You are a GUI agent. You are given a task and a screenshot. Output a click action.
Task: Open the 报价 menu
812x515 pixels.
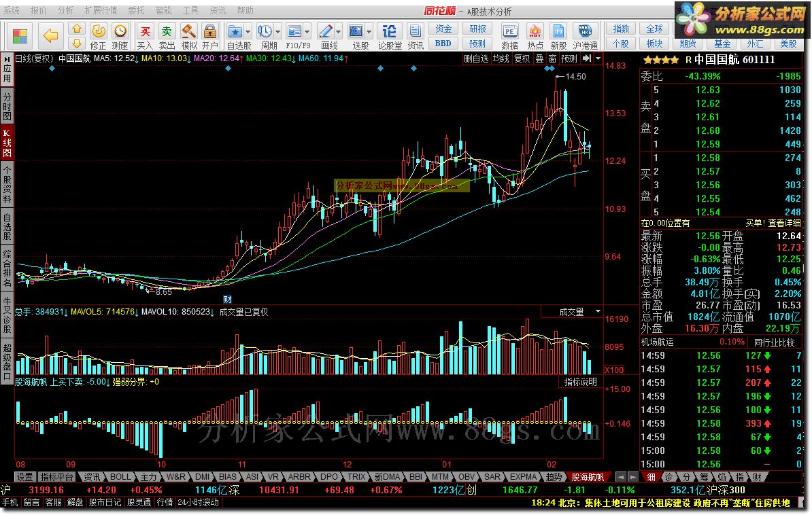[x=38, y=10]
